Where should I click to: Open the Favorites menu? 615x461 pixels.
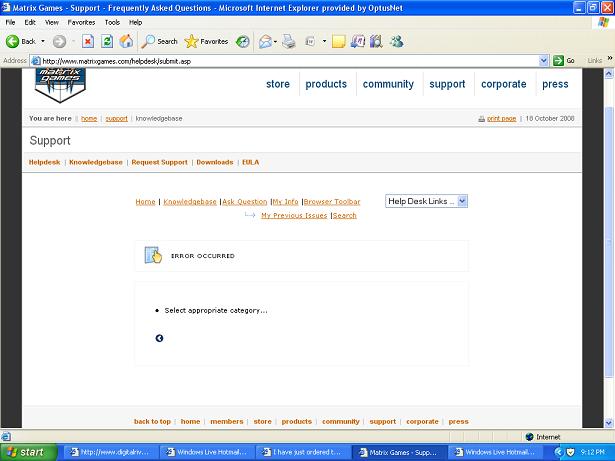(81, 22)
